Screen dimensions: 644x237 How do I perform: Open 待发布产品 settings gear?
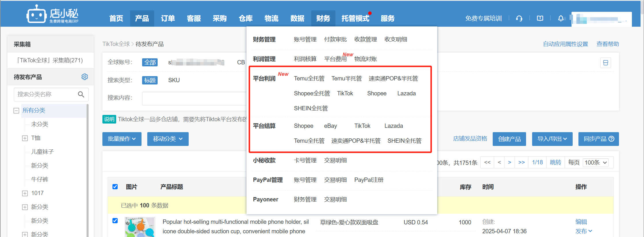click(x=85, y=77)
